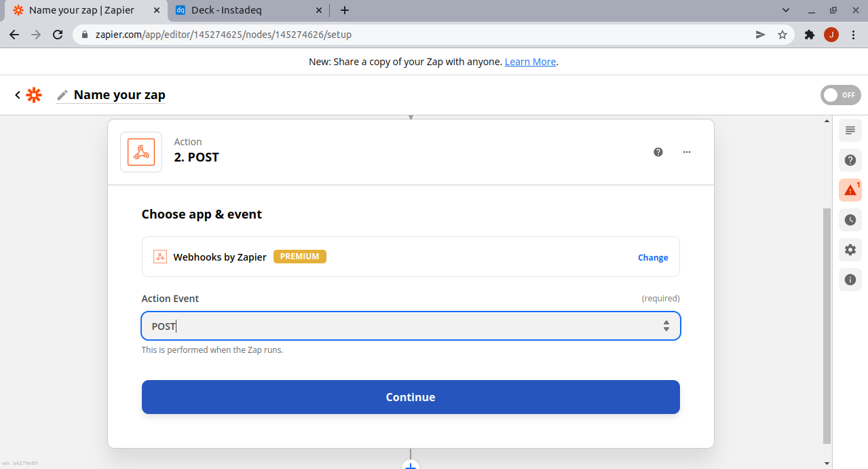Click the '2. POST' step title
This screenshot has width=868, height=469.
pyautogui.click(x=197, y=157)
